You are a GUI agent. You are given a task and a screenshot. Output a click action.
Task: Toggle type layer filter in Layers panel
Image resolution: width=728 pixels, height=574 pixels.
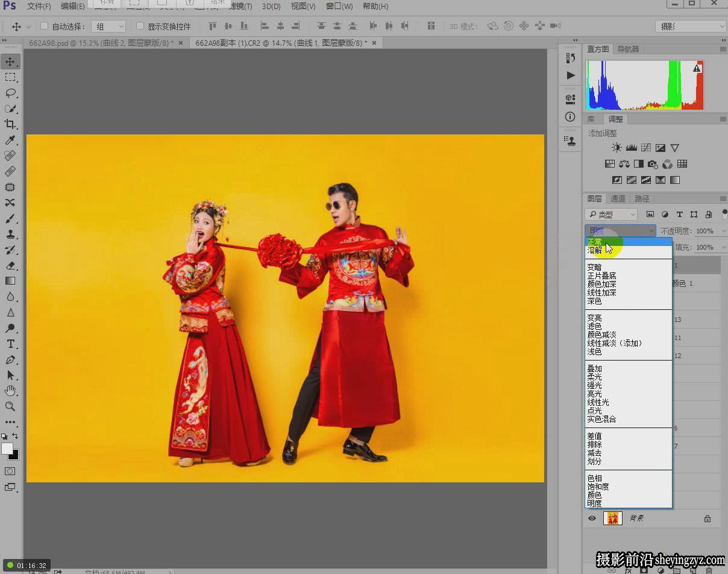679,214
